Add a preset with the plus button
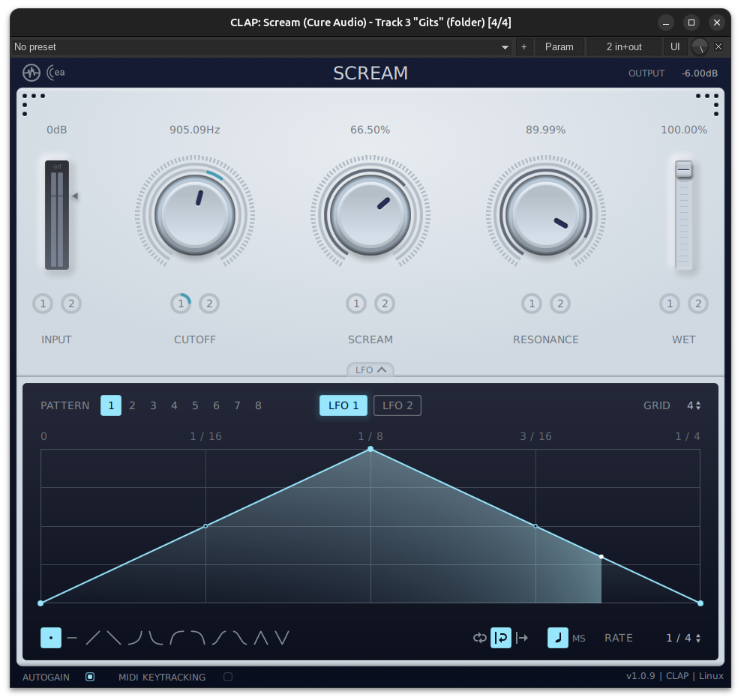This screenshot has height=700, width=741. [x=523, y=46]
